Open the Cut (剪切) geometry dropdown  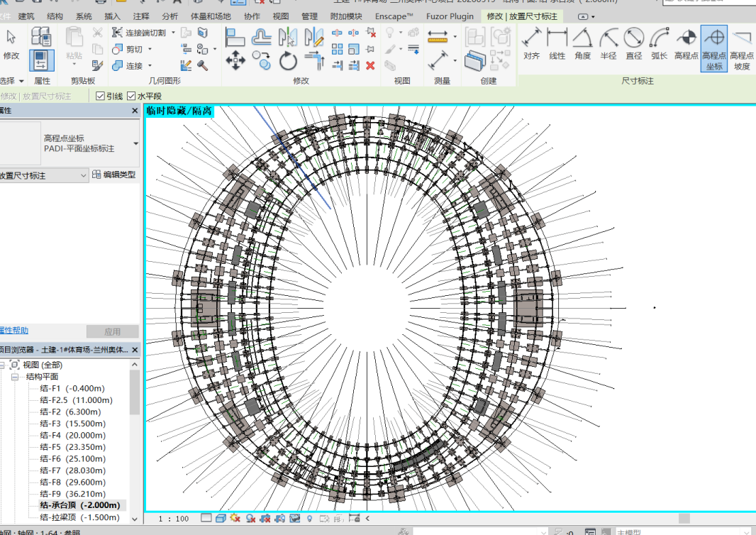150,49
